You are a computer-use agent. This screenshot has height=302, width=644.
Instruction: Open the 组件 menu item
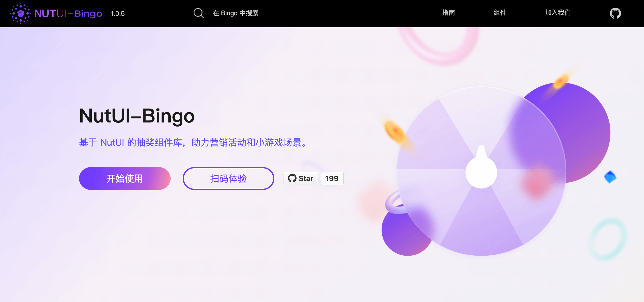(500, 13)
